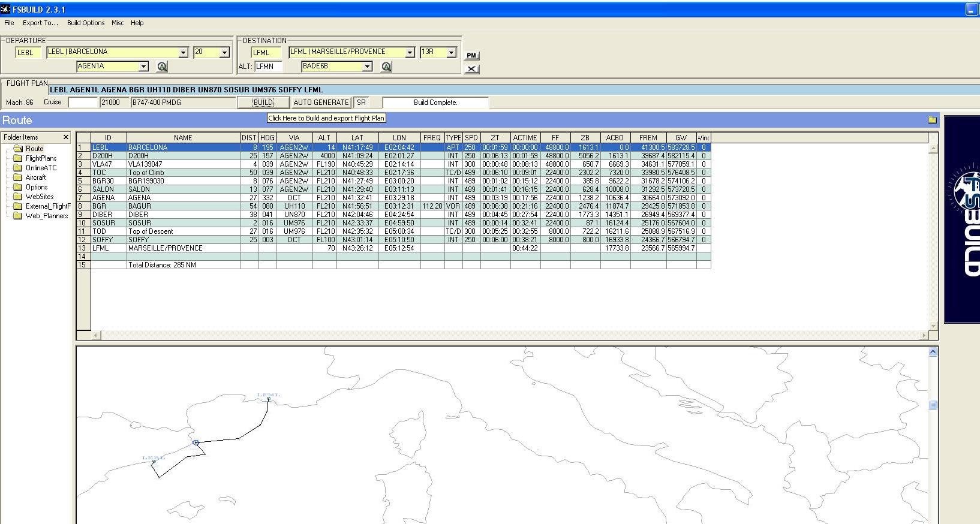Click the FSBuild logo banner
This screenshot has height=524, width=980.
[963, 219]
